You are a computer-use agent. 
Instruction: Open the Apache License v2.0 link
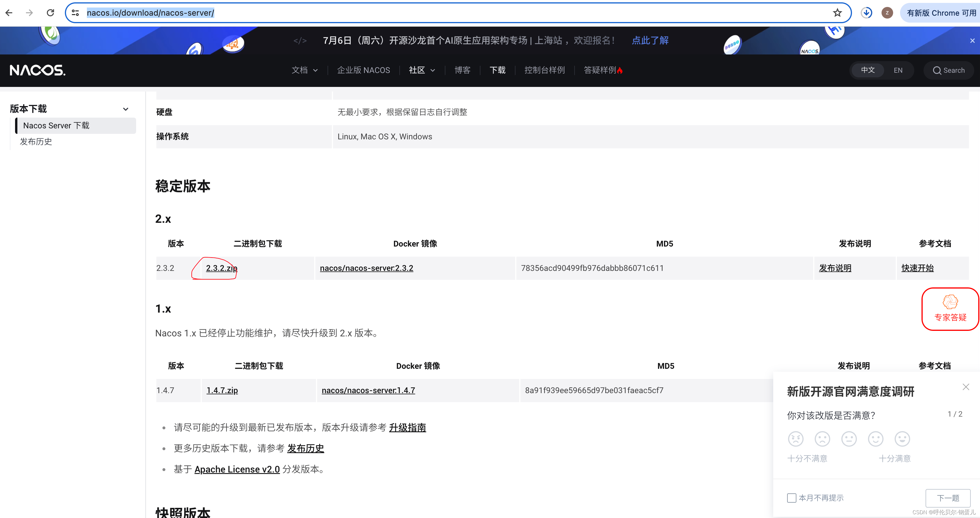click(237, 469)
